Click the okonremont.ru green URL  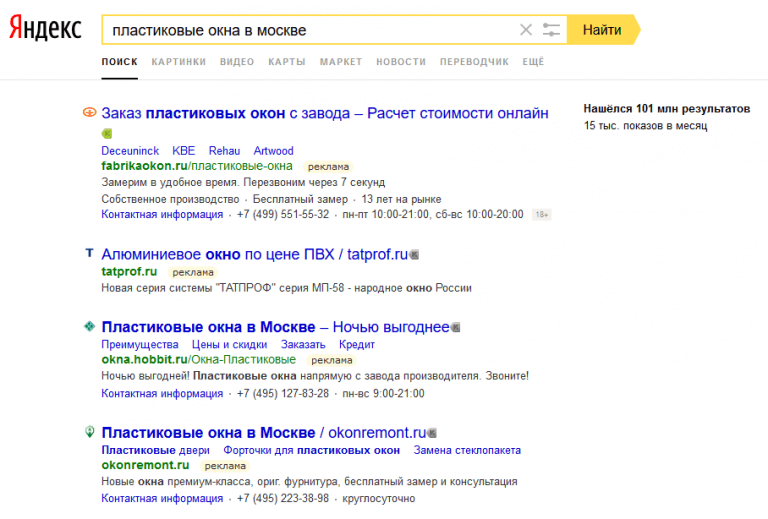tap(145, 465)
